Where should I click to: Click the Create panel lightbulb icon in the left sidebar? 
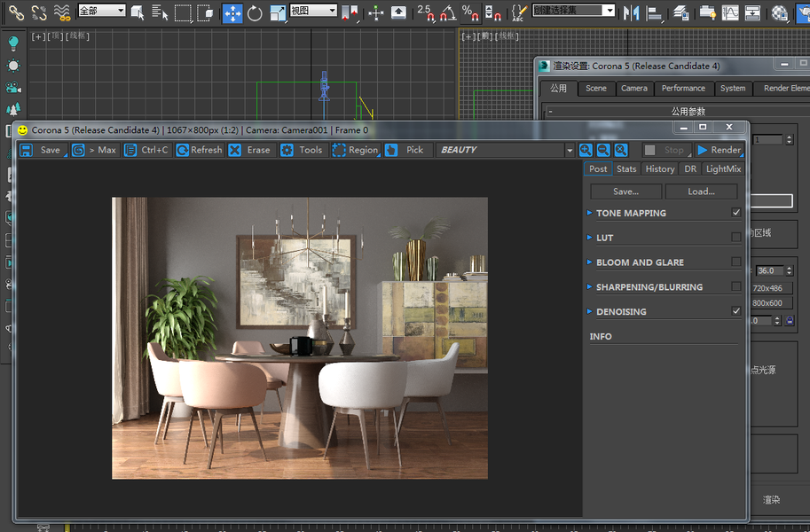tap(13, 43)
